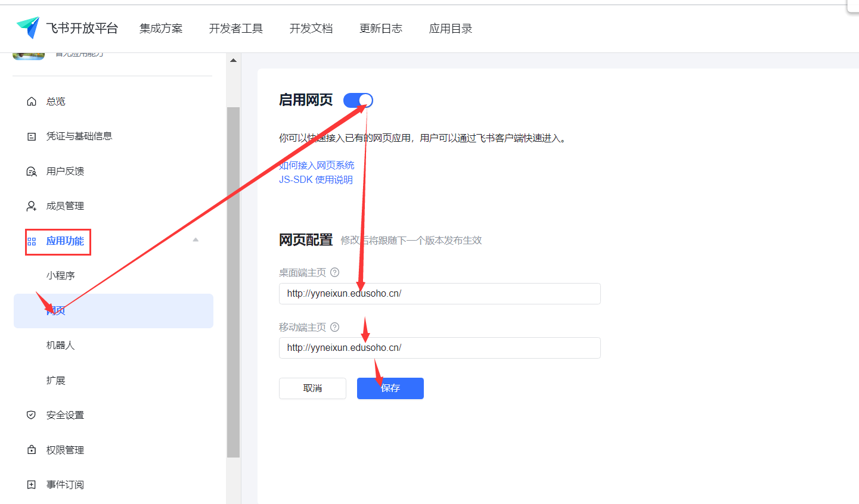The height and width of the screenshot is (504, 859).
Task: Click the help icon beside 移动端主页
Action: 335,327
